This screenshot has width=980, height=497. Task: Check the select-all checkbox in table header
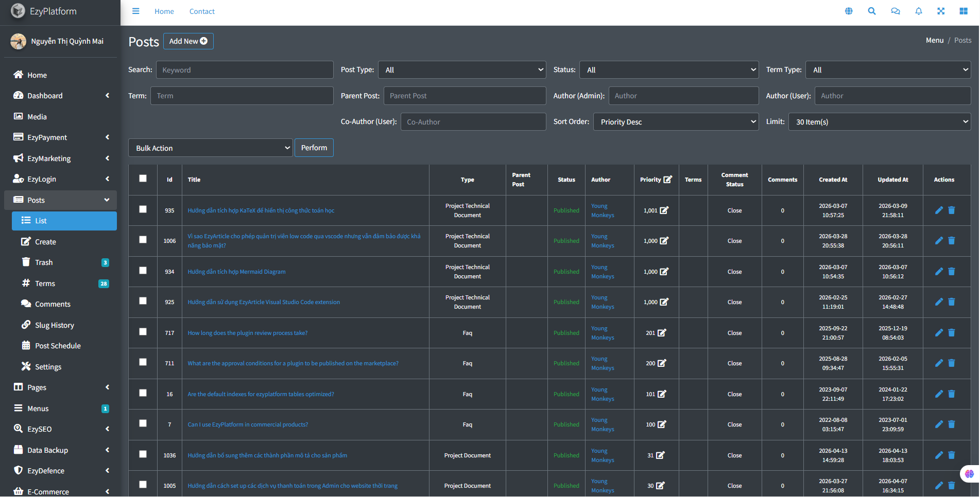[x=143, y=179]
